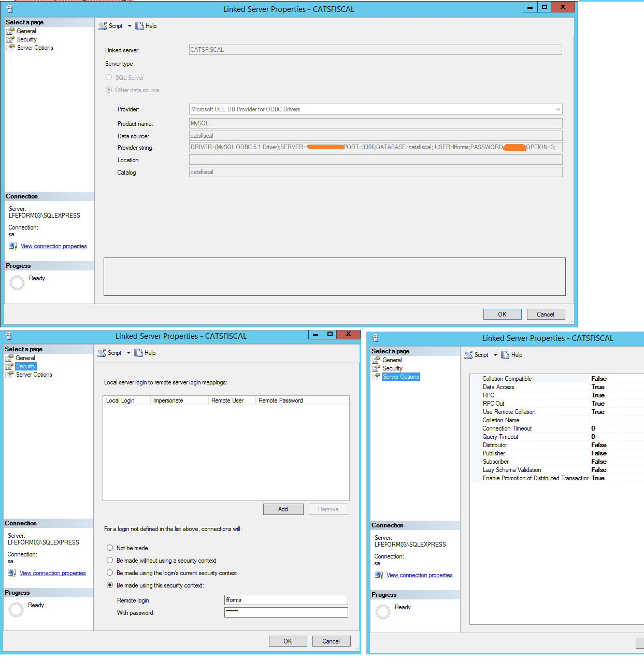The width and height of the screenshot is (644, 659).
Task: Select Other data source radio button
Action: tap(109, 90)
